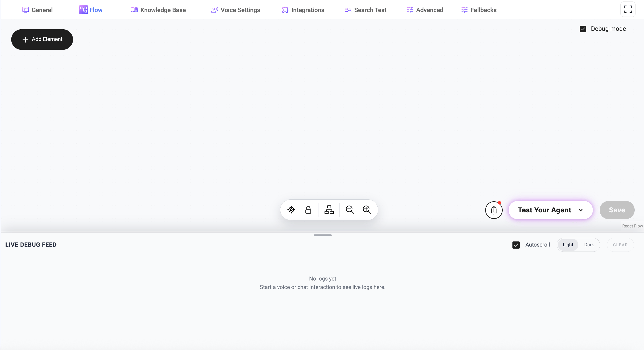Open the Voice Settings tab
Image resolution: width=644 pixels, height=350 pixels.
[x=235, y=10]
